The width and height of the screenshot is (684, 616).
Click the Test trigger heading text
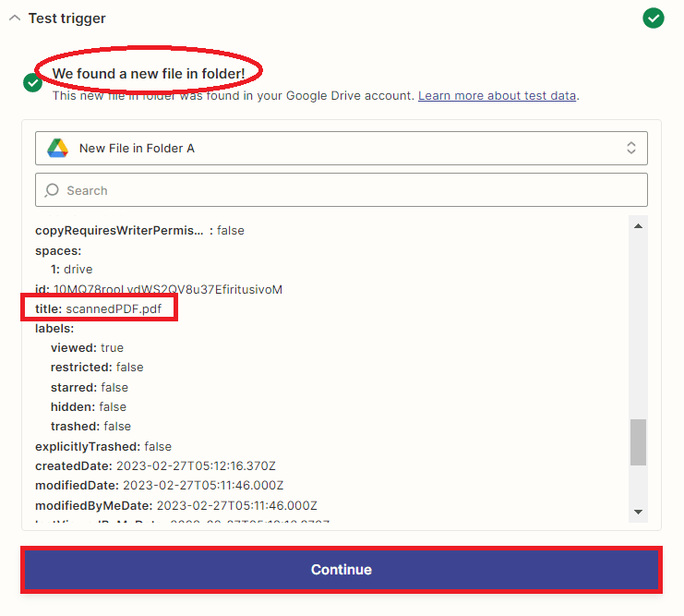[x=66, y=18]
